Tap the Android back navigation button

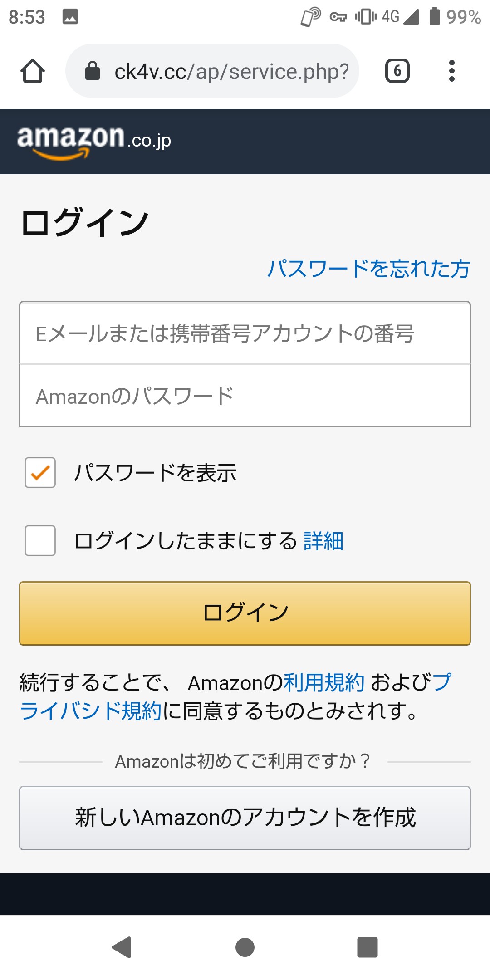pos(122,947)
